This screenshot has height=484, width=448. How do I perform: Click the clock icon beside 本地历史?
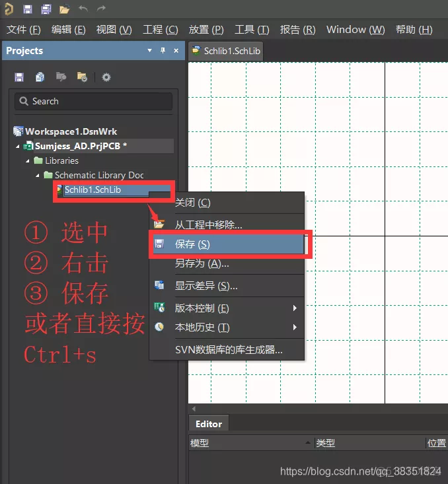click(x=159, y=327)
